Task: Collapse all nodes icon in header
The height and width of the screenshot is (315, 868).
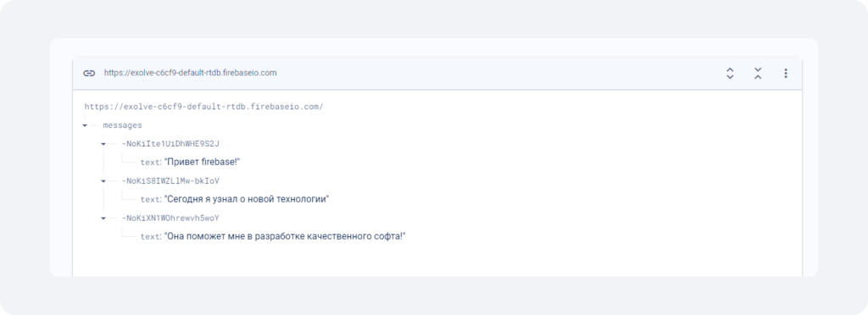Action: (x=758, y=73)
